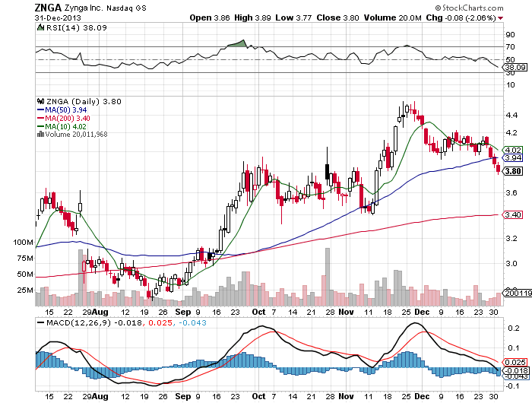Click the Nov label on price chart axis
532x403 pixels.
[346, 312]
